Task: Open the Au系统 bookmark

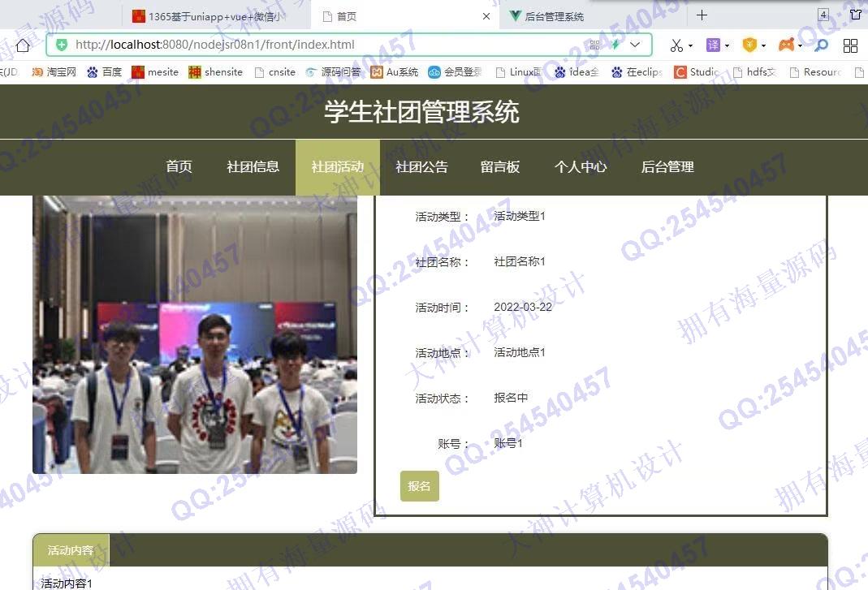Action: coord(394,72)
